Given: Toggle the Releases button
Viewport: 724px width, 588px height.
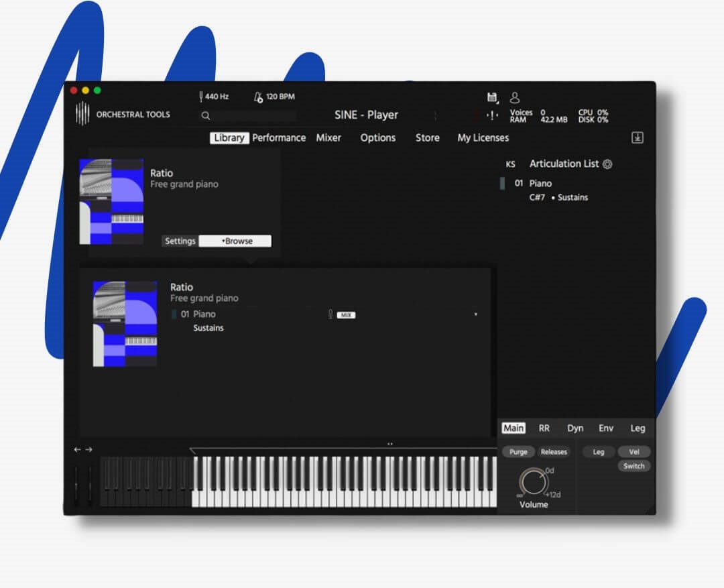Looking at the screenshot, I should [x=554, y=452].
